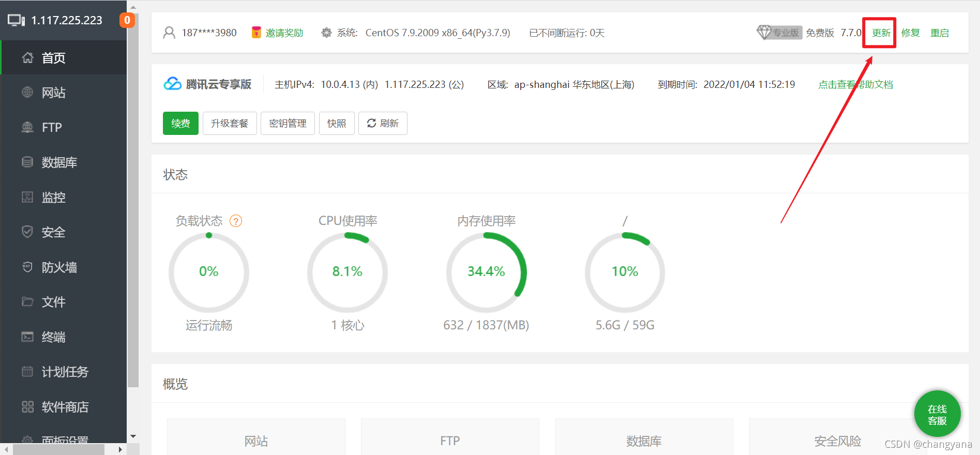Click the 密钥管理 button
980x455 pixels.
(288, 123)
